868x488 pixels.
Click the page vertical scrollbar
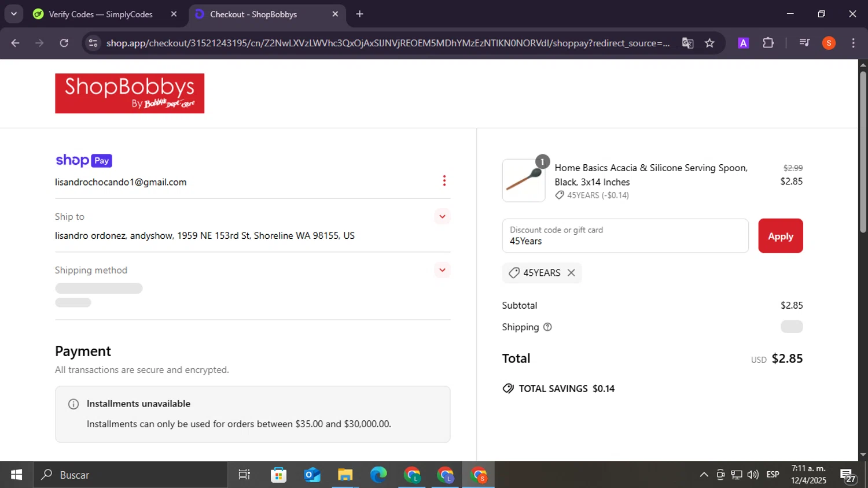[x=863, y=151]
